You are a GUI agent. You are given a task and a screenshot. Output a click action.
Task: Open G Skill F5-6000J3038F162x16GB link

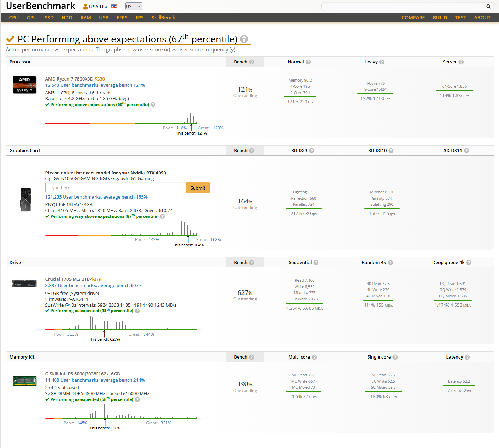pyautogui.click(x=83, y=374)
